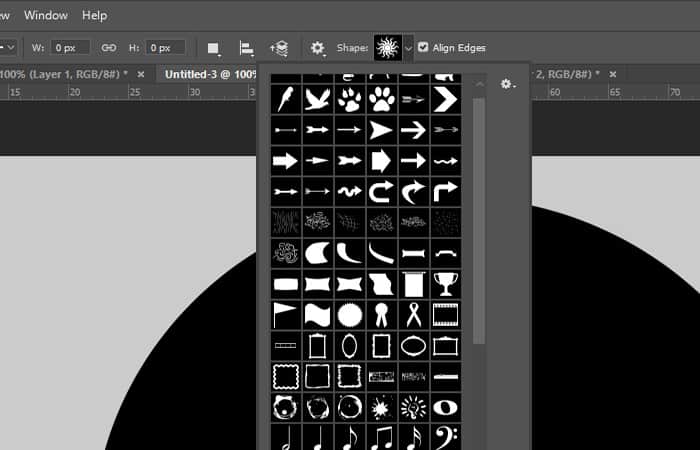Screen dimensions: 700x450
Task: Collapse the Shape picker dropdown arrow
Action: (x=408, y=48)
